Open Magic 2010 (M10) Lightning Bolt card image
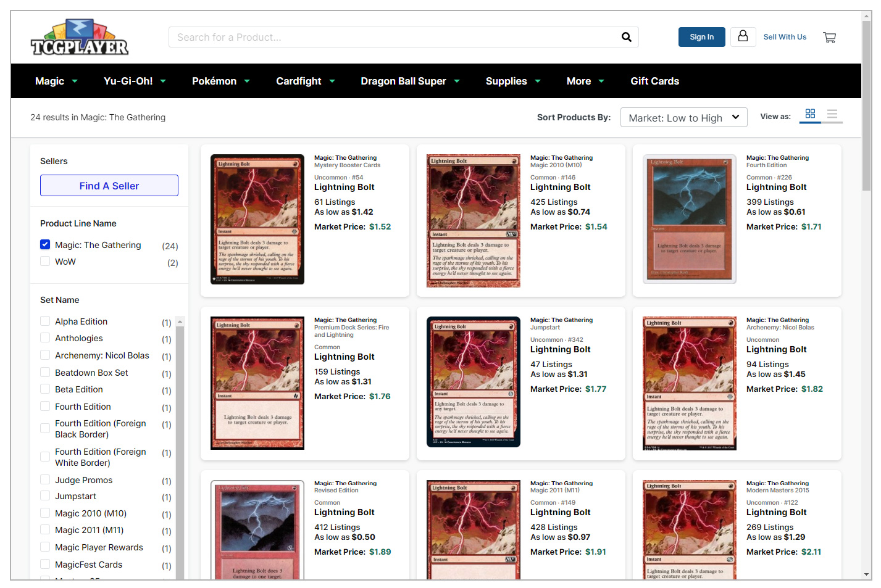This screenshot has height=588, width=881. 474,220
